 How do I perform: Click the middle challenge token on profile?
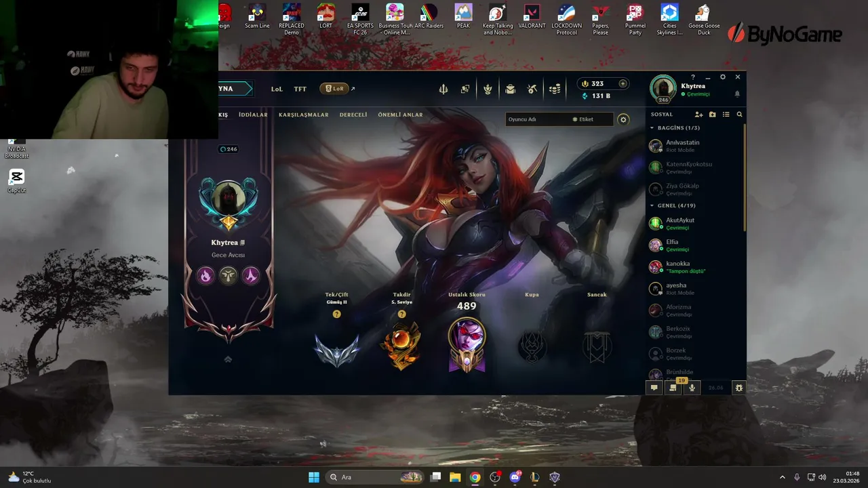coord(229,275)
